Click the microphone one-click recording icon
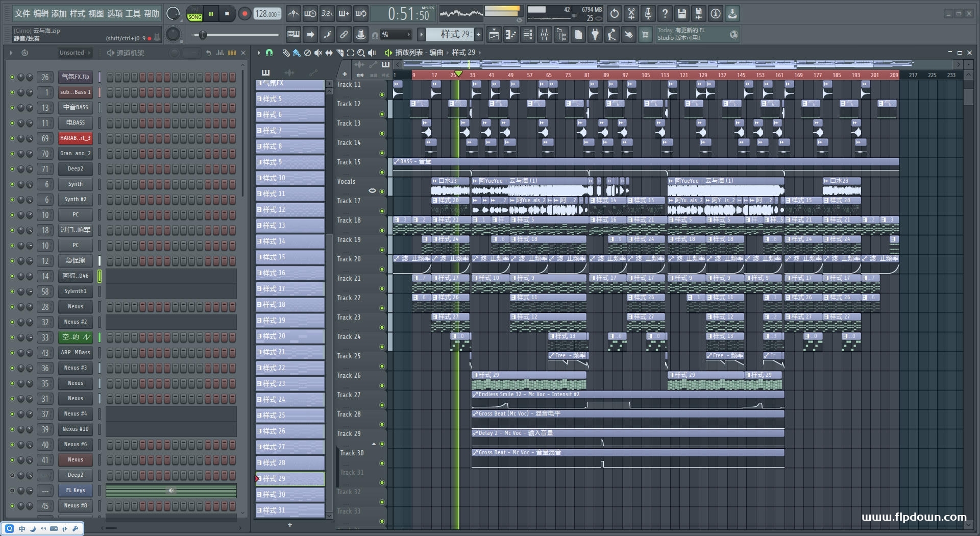Image resolution: width=980 pixels, height=536 pixels. pyautogui.click(x=648, y=14)
